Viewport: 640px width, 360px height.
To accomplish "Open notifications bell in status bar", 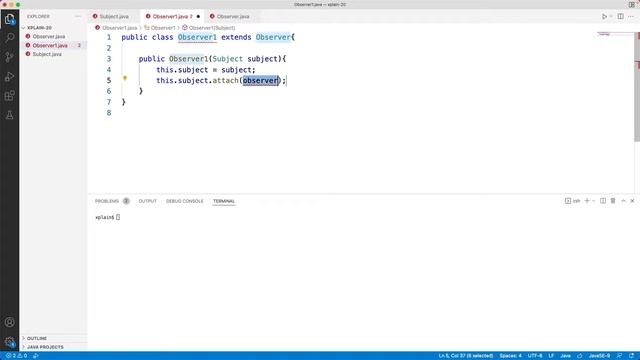I will (x=632, y=356).
